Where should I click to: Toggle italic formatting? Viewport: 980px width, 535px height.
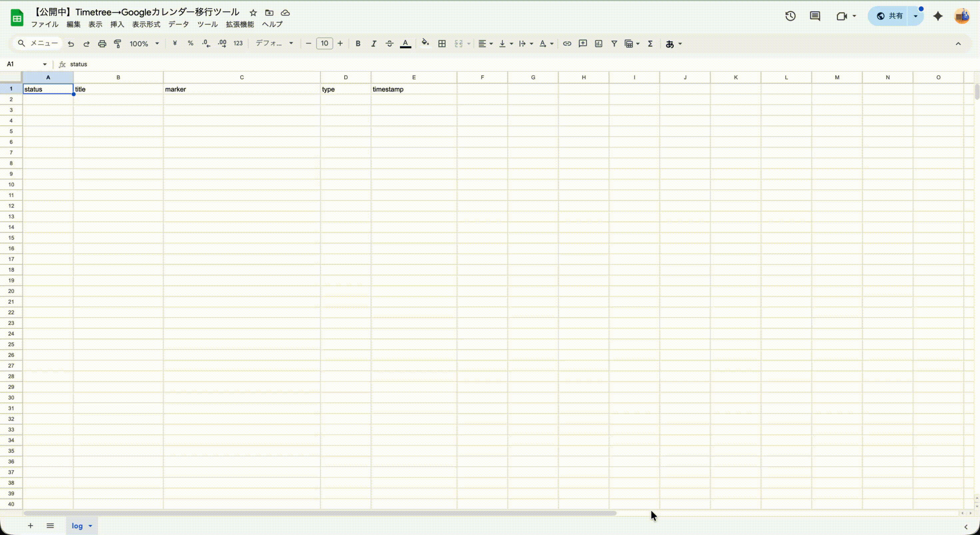(x=374, y=44)
